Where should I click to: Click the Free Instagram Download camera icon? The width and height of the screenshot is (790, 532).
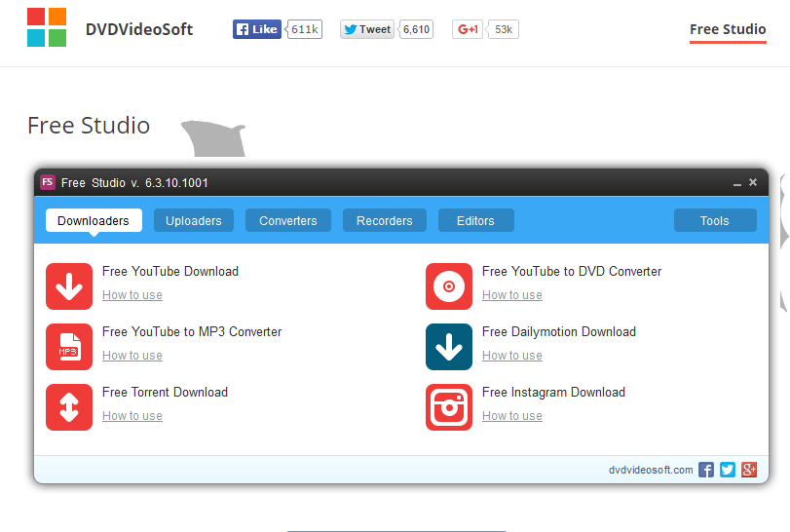coord(449,407)
